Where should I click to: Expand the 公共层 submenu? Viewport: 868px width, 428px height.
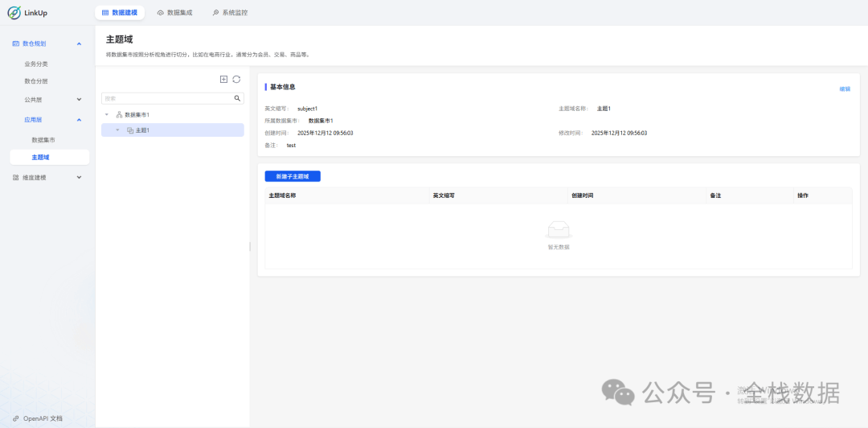click(79, 100)
